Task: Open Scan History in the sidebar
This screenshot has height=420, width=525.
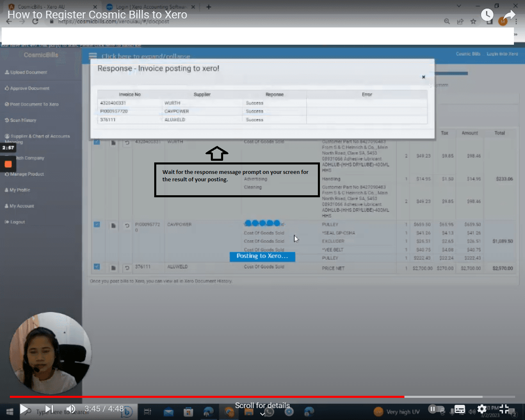Action: [x=21, y=120]
